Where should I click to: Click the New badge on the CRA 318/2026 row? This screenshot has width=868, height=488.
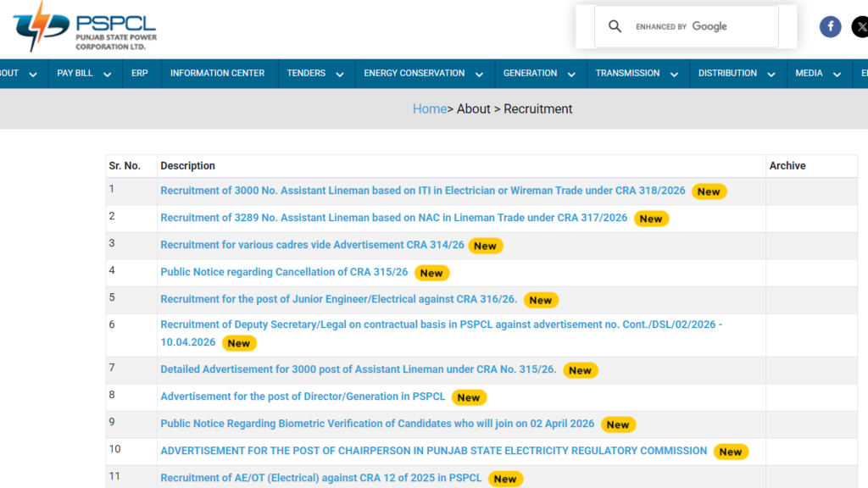709,191
